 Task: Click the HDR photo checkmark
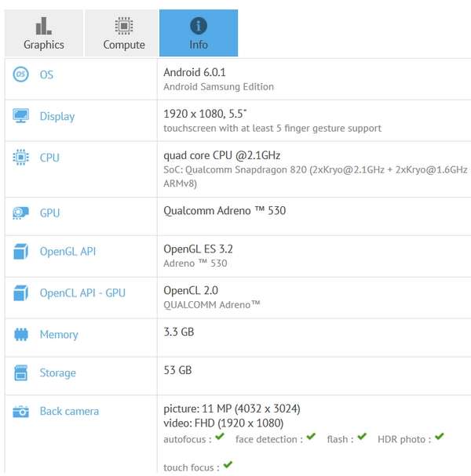(x=440, y=437)
